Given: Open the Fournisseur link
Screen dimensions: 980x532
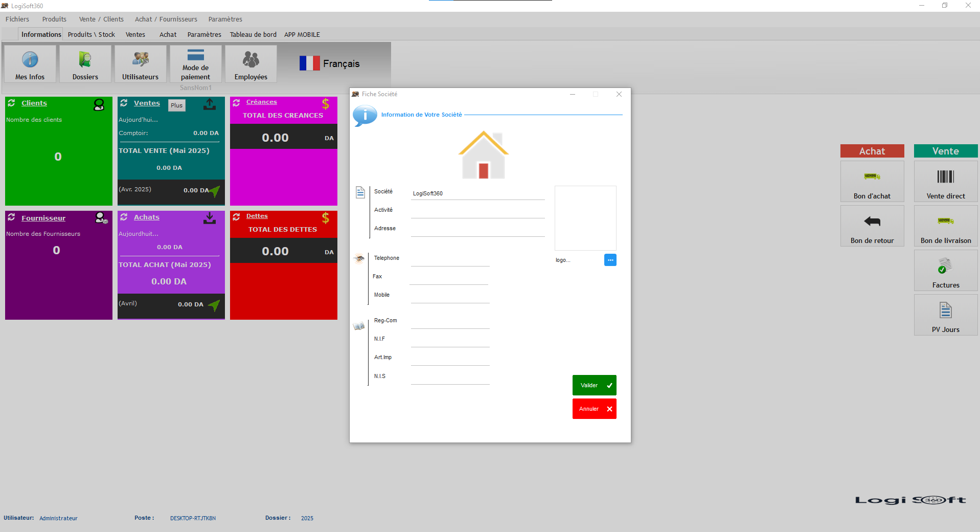Looking at the screenshot, I should 43,218.
